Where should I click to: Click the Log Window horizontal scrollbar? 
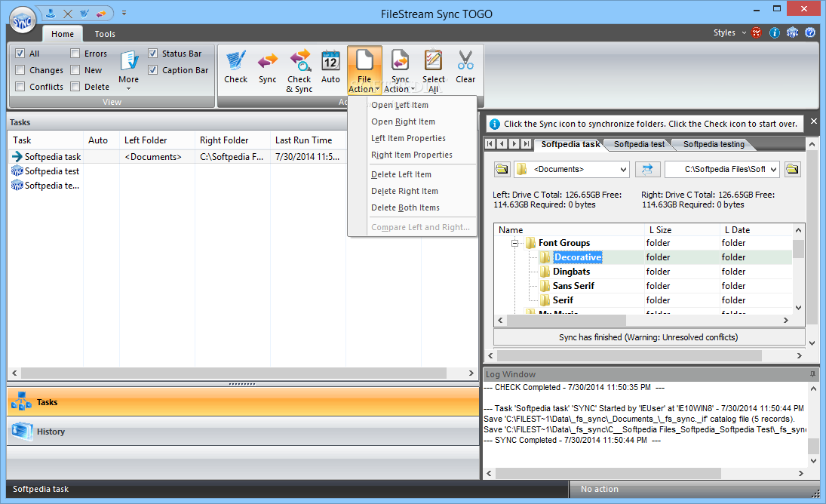pos(645,473)
